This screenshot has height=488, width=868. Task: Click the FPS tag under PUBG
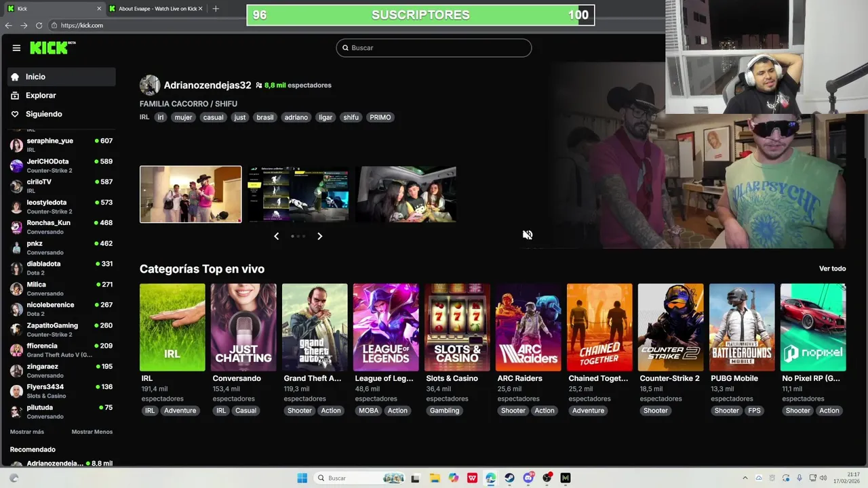754,411
